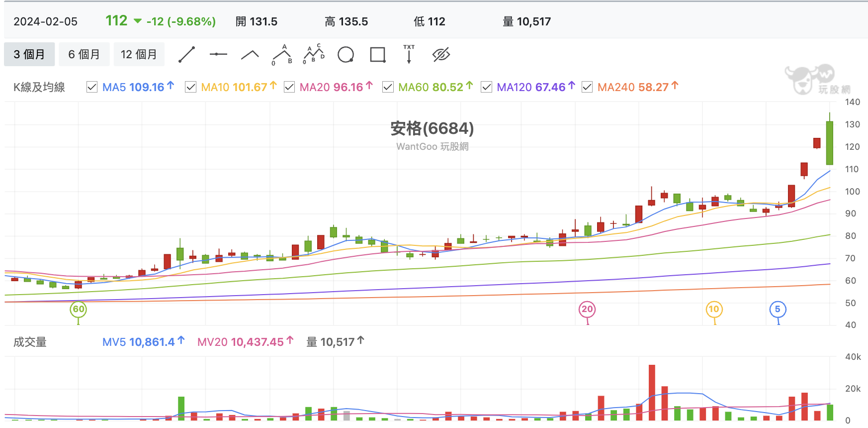The width and height of the screenshot is (868, 428).
Task: Switch to the 12 個月 range tab
Action: (x=139, y=54)
